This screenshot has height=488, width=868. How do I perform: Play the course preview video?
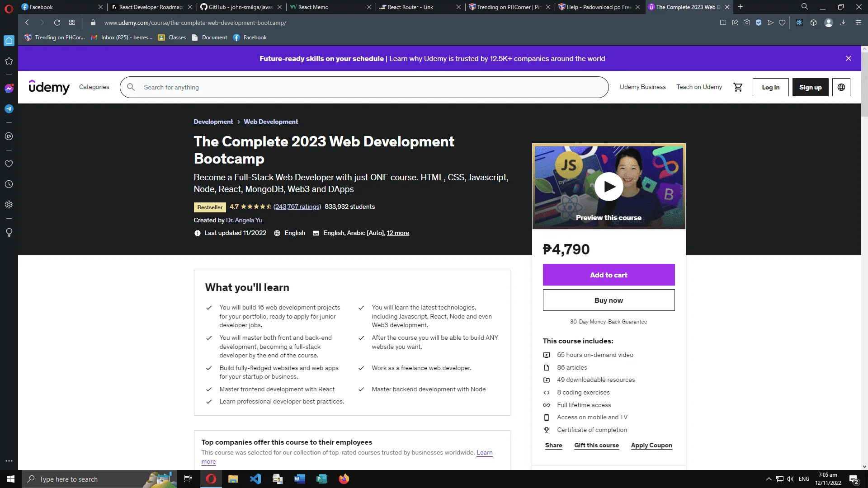click(x=609, y=186)
